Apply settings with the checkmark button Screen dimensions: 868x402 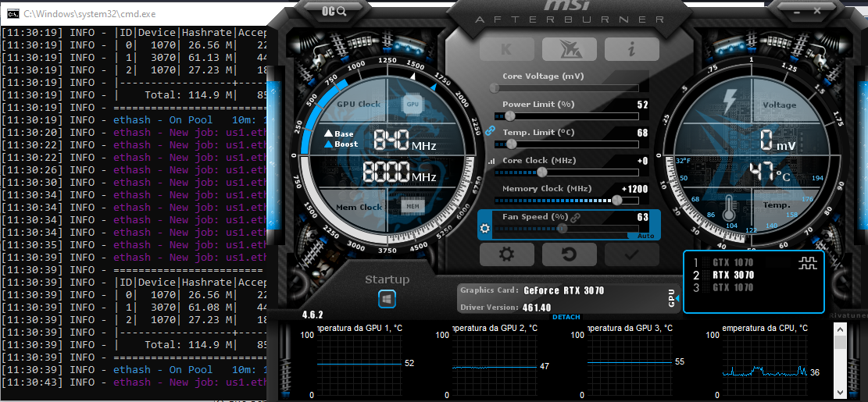(x=631, y=254)
